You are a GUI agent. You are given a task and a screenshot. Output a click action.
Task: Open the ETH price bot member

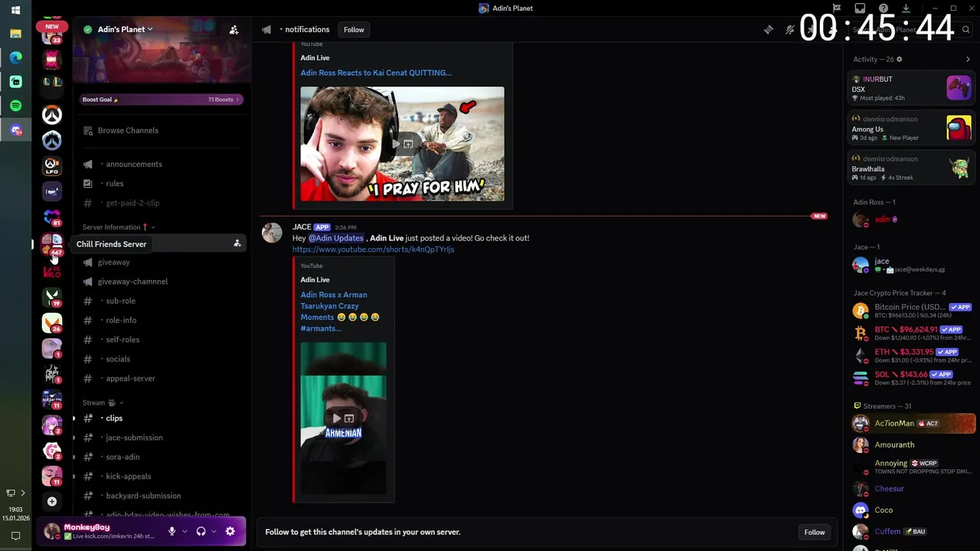911,356
